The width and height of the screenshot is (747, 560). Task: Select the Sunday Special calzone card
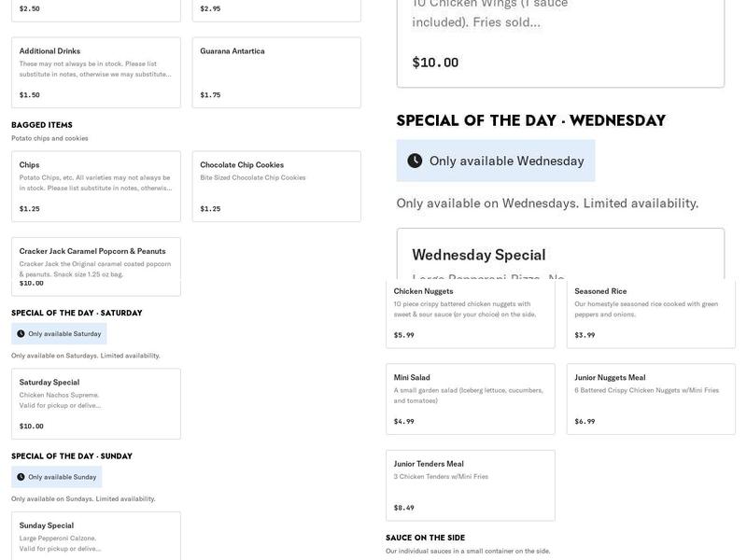click(x=95, y=536)
